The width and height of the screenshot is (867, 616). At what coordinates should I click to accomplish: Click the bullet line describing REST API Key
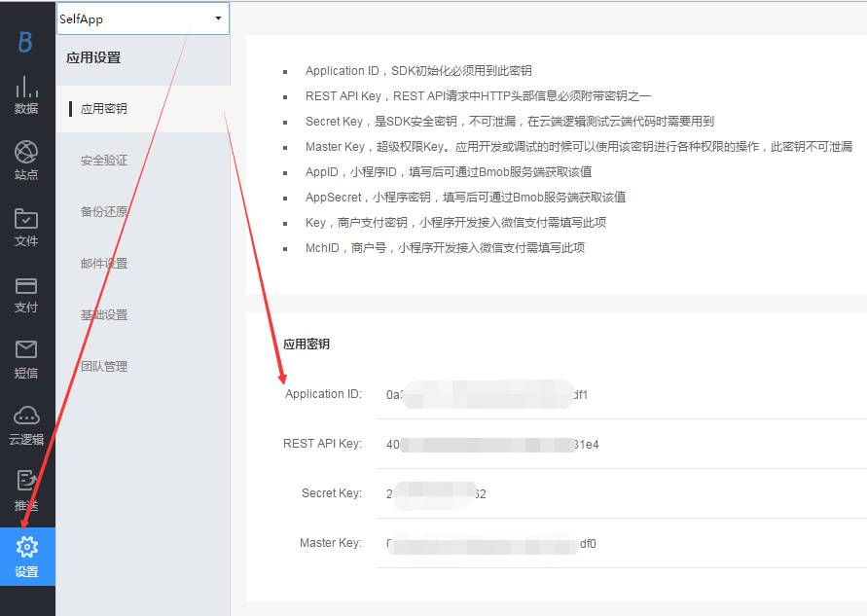coord(479,96)
